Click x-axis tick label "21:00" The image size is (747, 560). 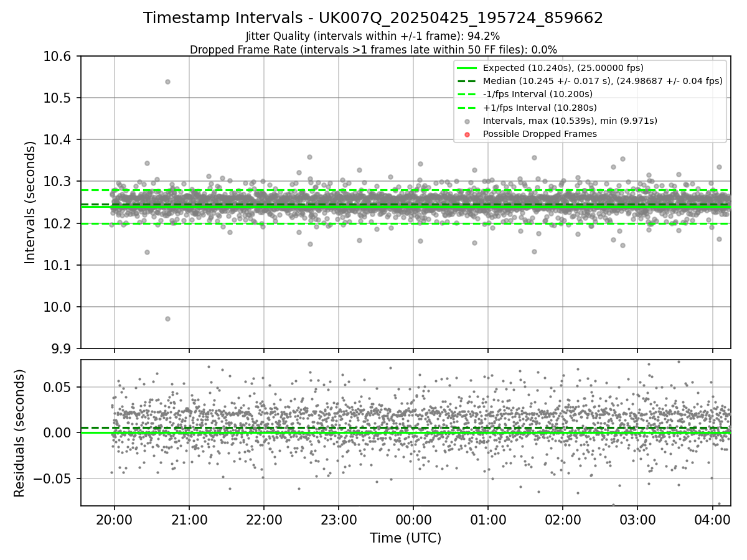[189, 519]
